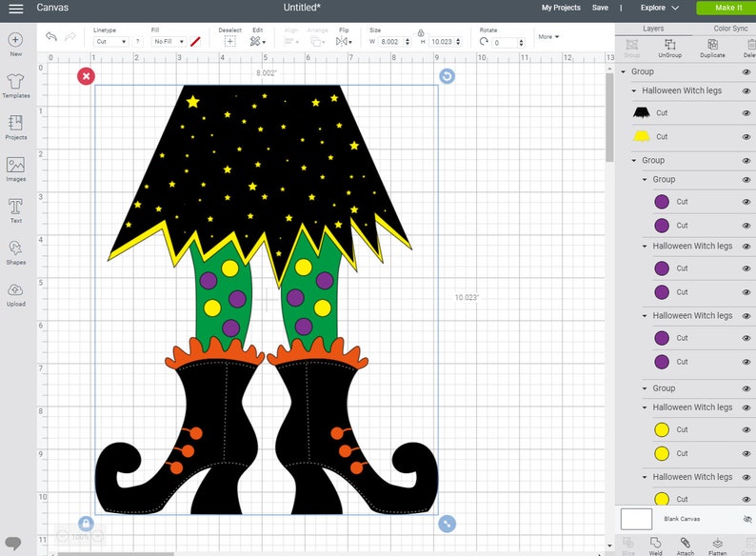Open the Explore machine dropdown
Image resolution: width=756 pixels, height=556 pixels.
coord(659,8)
